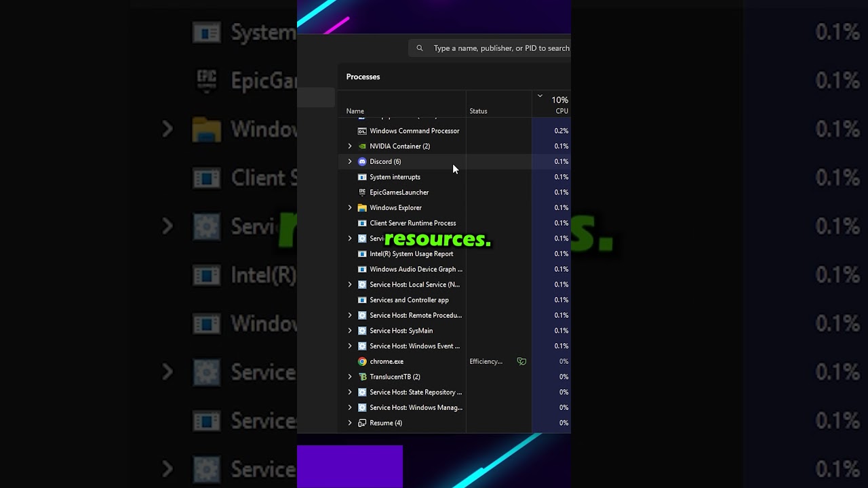868x488 pixels.
Task: Click the TranslucentTB icon
Action: (362, 377)
